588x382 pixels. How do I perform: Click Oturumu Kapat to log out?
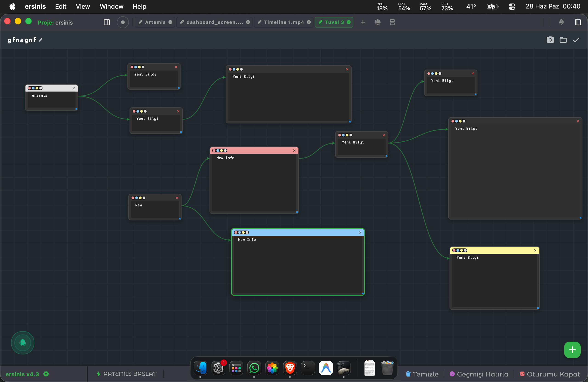[549, 374]
